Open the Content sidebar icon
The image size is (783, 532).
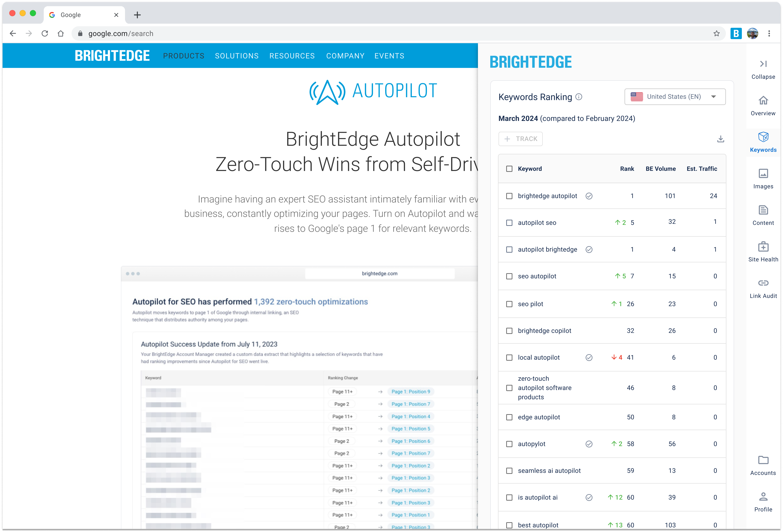763,211
